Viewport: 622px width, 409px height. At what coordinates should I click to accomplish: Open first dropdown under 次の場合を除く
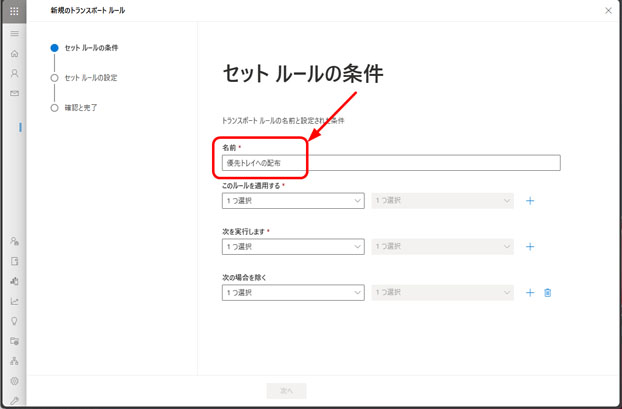point(293,293)
